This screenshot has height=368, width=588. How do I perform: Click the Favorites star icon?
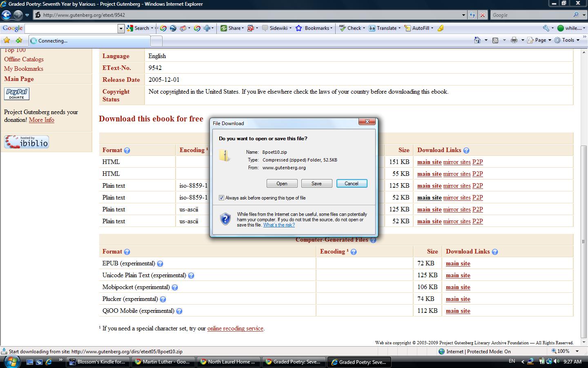7,40
